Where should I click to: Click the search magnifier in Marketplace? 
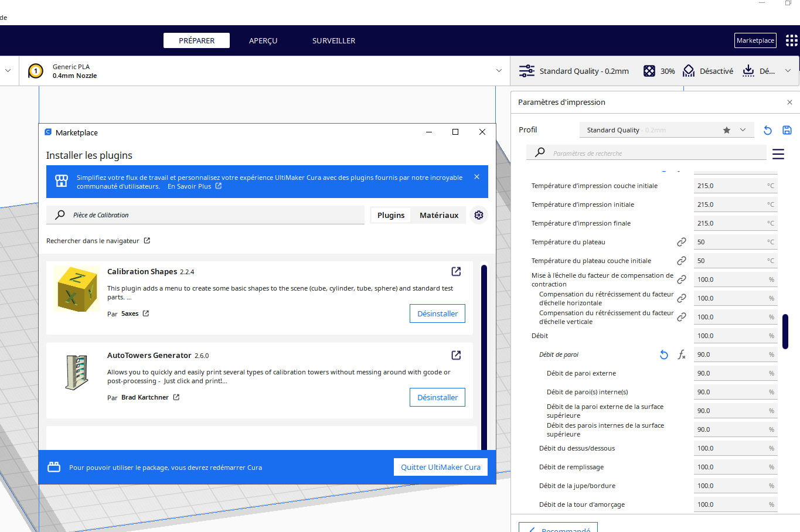click(60, 215)
